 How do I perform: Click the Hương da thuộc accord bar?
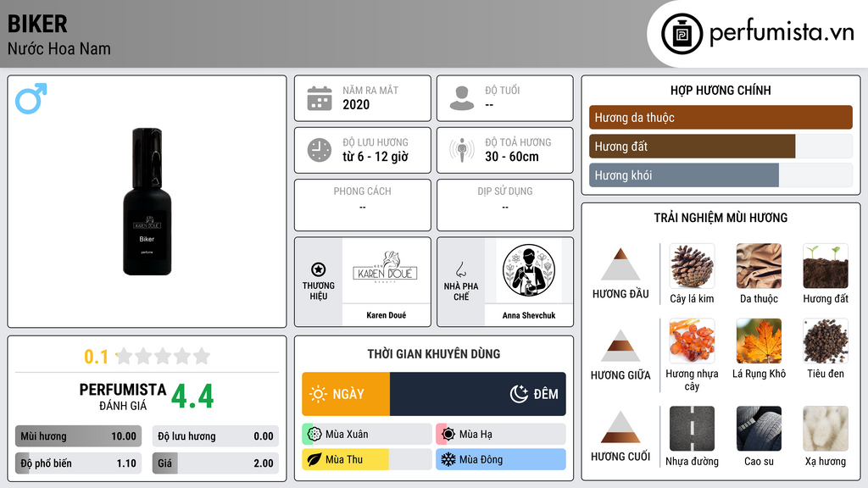click(x=721, y=117)
